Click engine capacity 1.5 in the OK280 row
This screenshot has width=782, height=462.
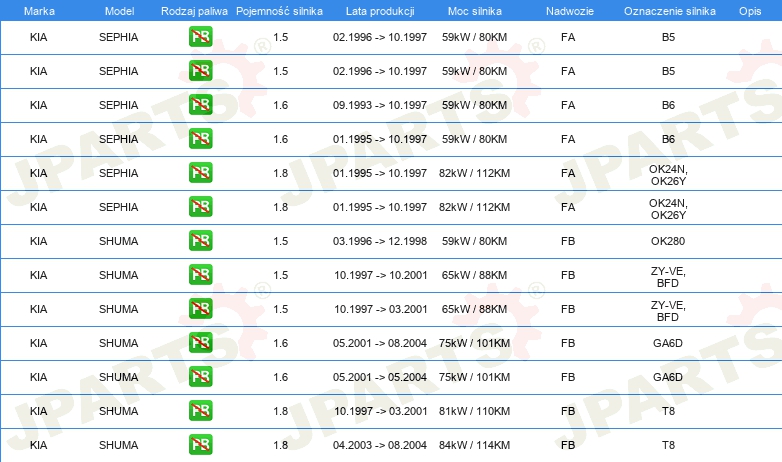281,241
